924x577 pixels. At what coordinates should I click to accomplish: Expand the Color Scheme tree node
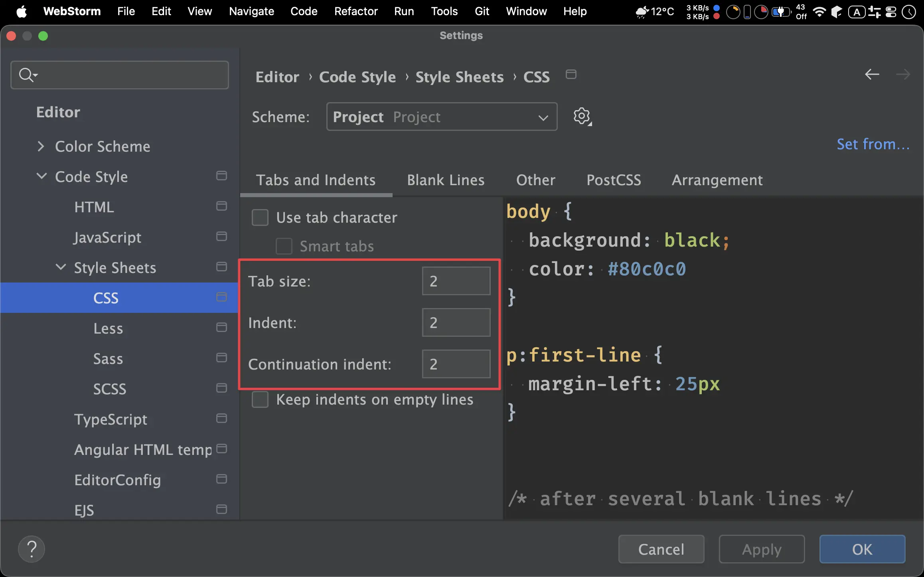coord(41,146)
